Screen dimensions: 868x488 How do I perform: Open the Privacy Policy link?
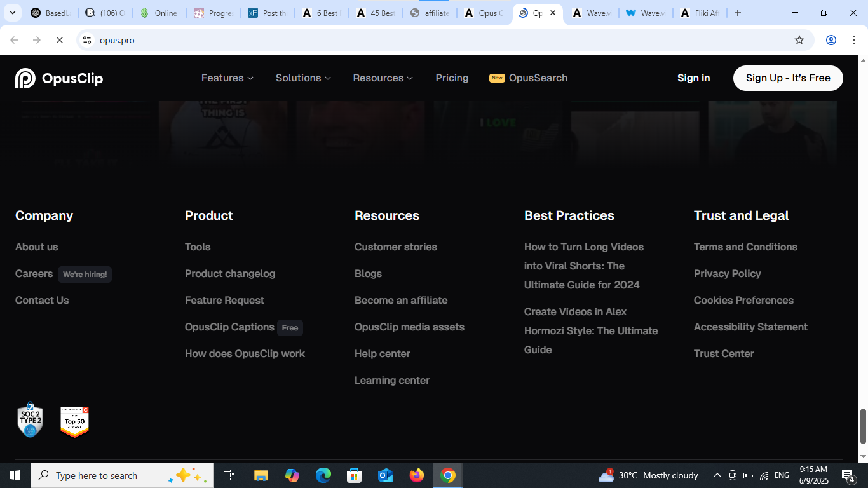(727, 274)
